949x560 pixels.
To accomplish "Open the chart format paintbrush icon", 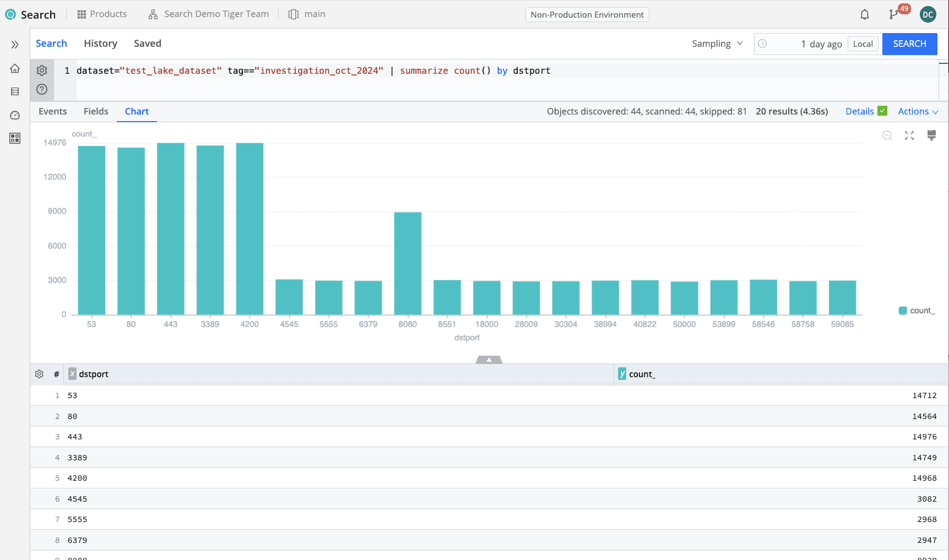I will point(931,135).
